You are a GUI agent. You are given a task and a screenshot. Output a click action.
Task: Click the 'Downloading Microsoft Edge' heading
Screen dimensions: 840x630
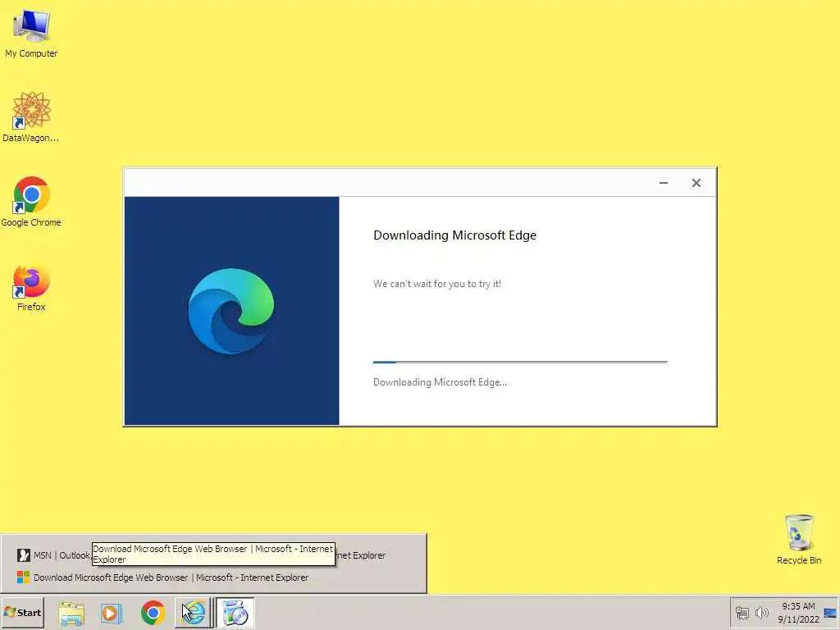click(x=454, y=235)
